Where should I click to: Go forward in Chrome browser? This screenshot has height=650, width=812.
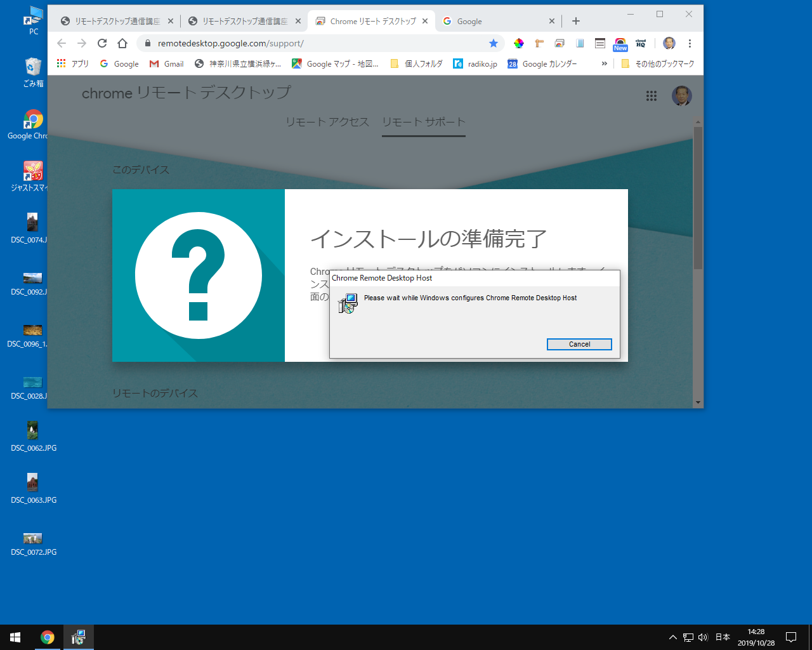pos(82,43)
